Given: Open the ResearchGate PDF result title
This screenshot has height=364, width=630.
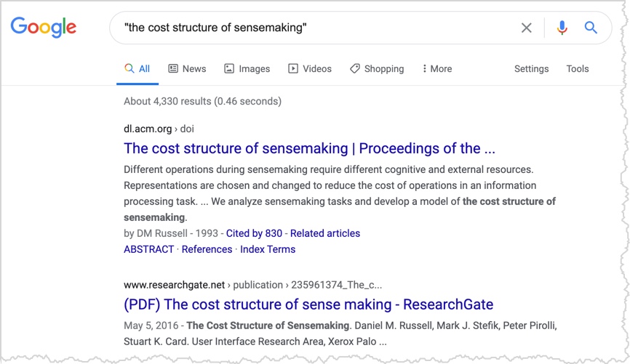Looking at the screenshot, I should (x=308, y=304).
